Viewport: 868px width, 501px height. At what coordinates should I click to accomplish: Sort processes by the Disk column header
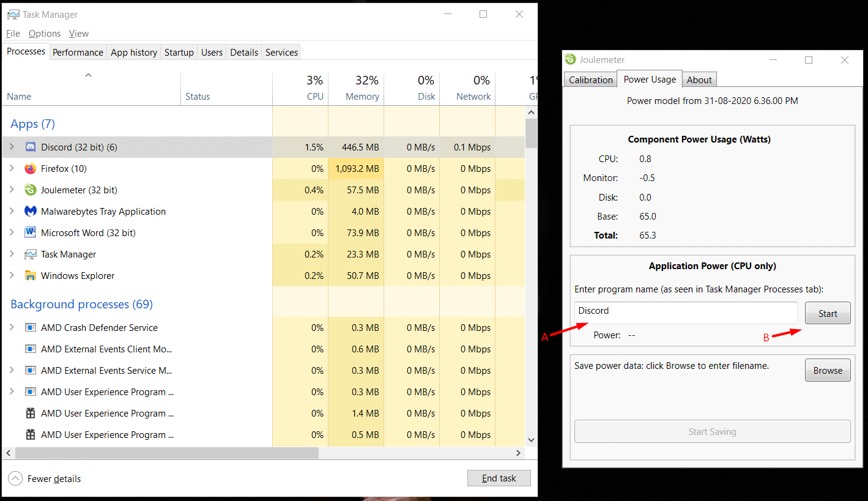click(x=412, y=88)
